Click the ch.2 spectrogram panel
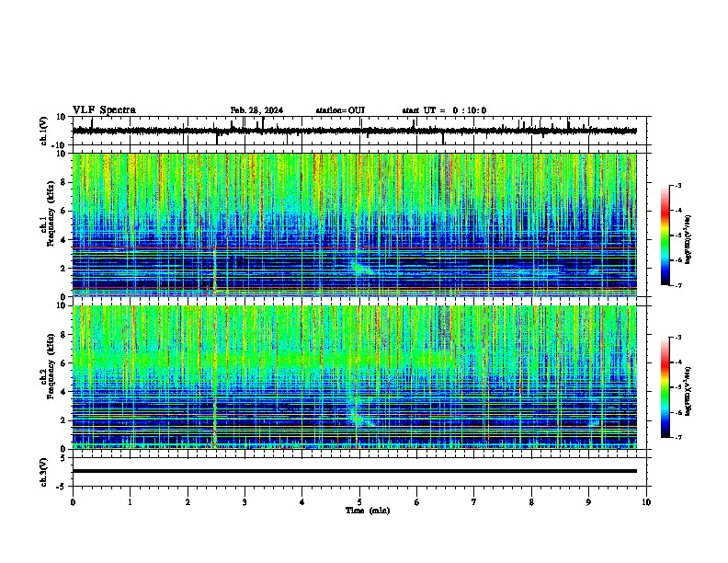 354,377
